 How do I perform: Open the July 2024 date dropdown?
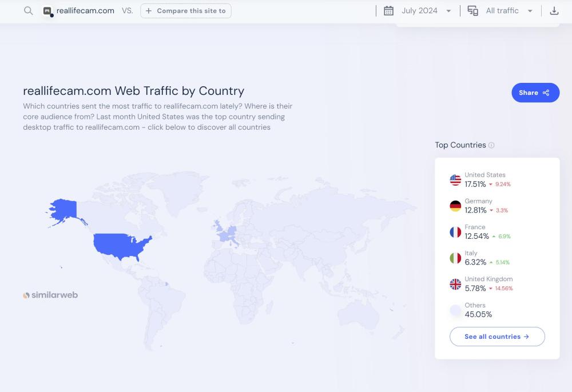[x=426, y=11]
